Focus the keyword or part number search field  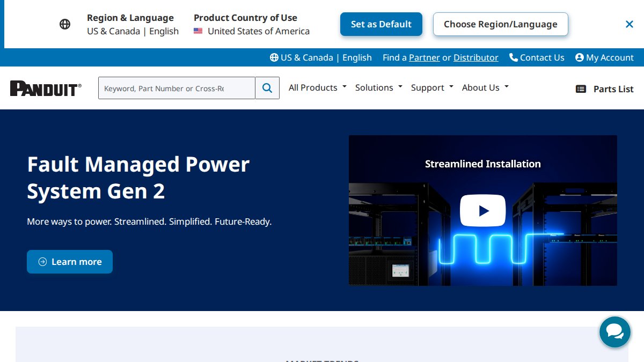click(177, 88)
